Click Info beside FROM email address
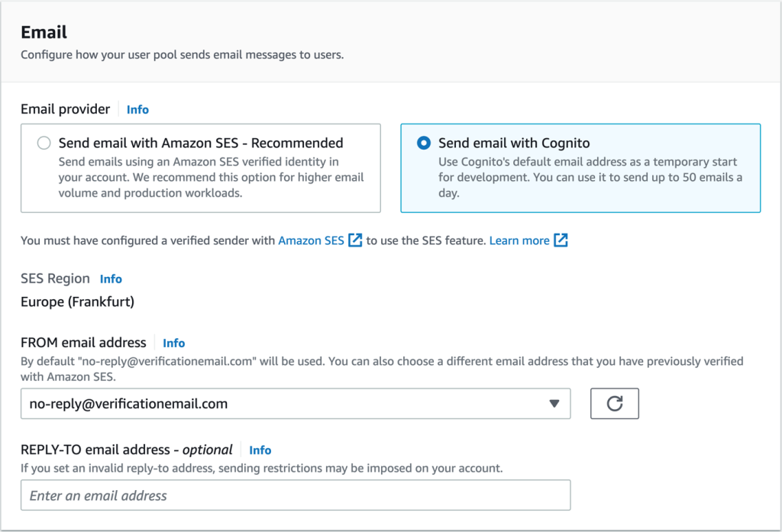782x532 pixels. click(173, 343)
